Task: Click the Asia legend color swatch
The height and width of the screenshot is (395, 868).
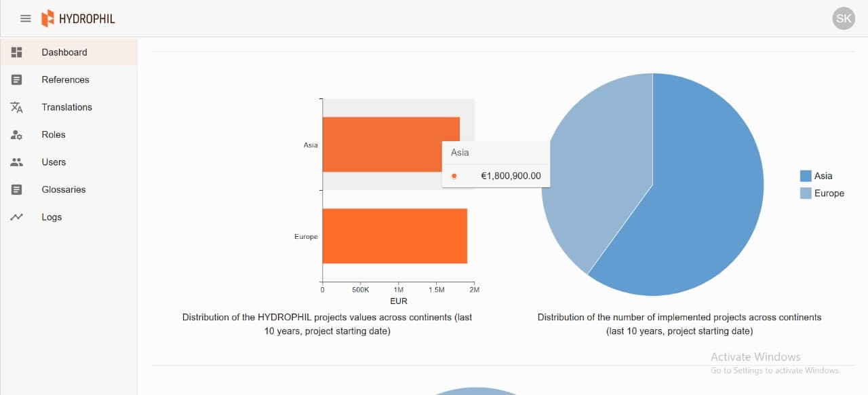Action: (x=806, y=176)
